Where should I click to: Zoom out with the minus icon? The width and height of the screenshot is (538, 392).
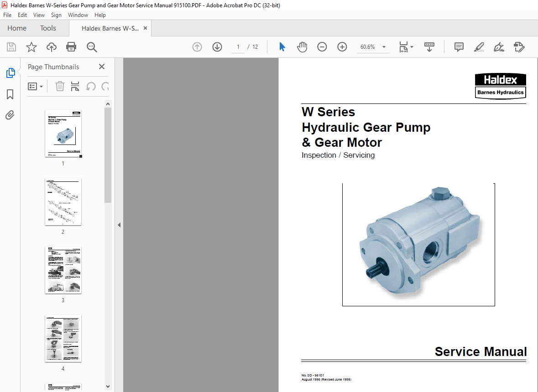coord(322,47)
